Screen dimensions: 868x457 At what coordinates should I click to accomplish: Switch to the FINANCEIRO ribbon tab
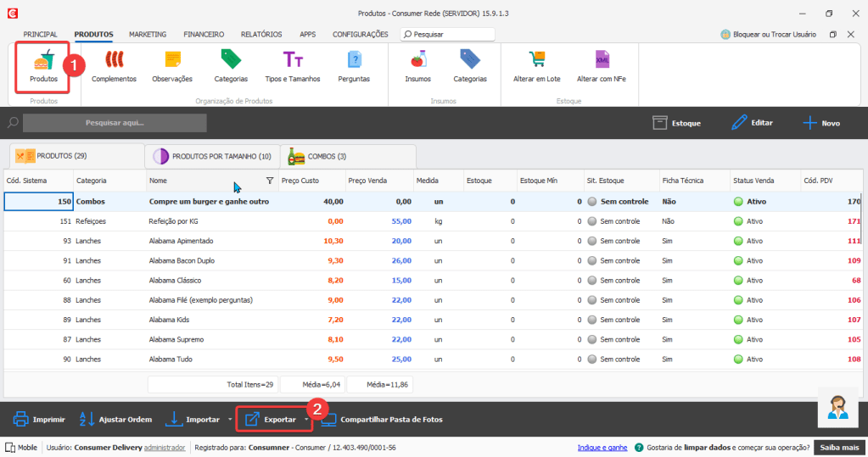coord(204,34)
